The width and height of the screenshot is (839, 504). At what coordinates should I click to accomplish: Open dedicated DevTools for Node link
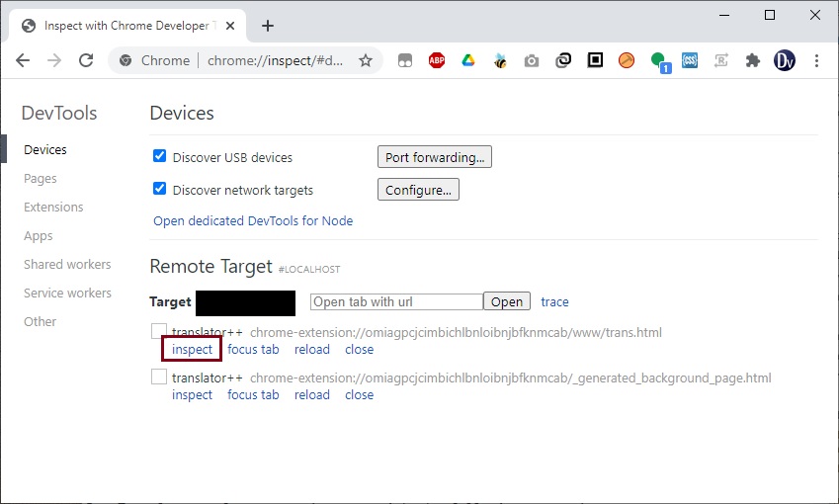coord(253,221)
